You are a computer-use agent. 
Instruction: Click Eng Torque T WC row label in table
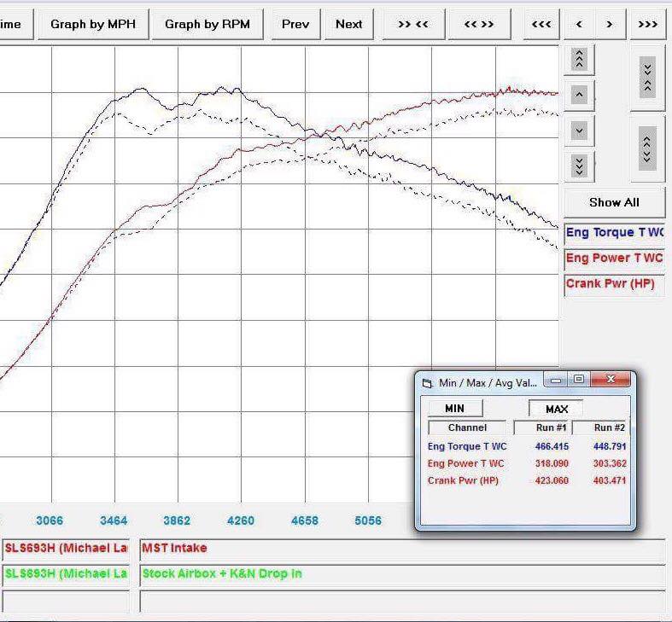point(467,446)
